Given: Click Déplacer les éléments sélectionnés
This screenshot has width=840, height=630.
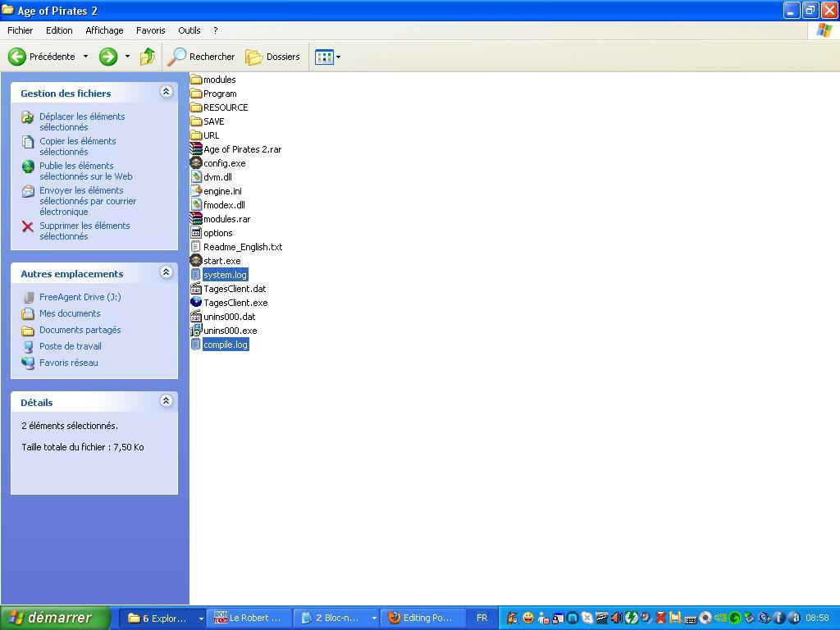Looking at the screenshot, I should [x=82, y=121].
